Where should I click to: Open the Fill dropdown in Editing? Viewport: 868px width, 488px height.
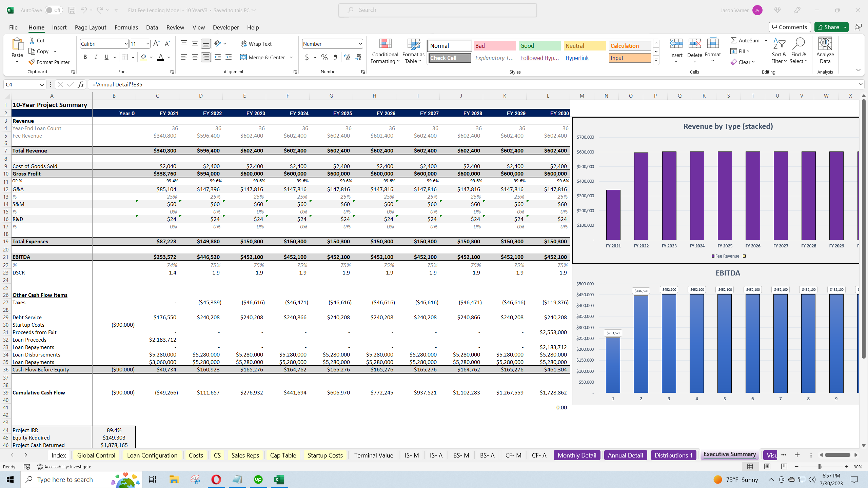point(740,51)
